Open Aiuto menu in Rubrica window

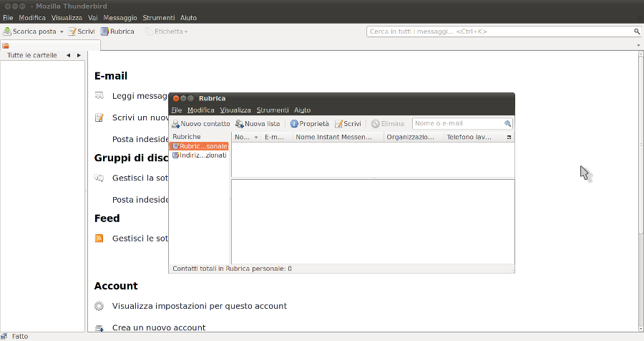pyautogui.click(x=302, y=110)
